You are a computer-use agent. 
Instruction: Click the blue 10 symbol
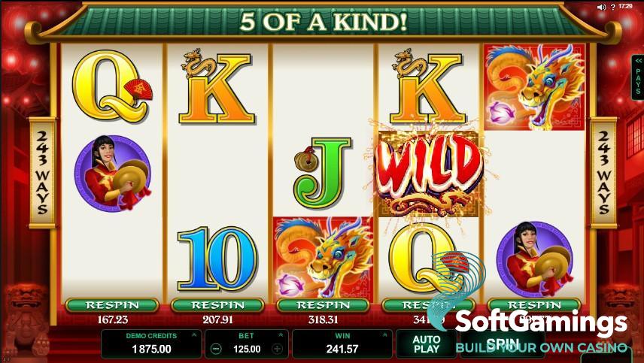(x=217, y=259)
